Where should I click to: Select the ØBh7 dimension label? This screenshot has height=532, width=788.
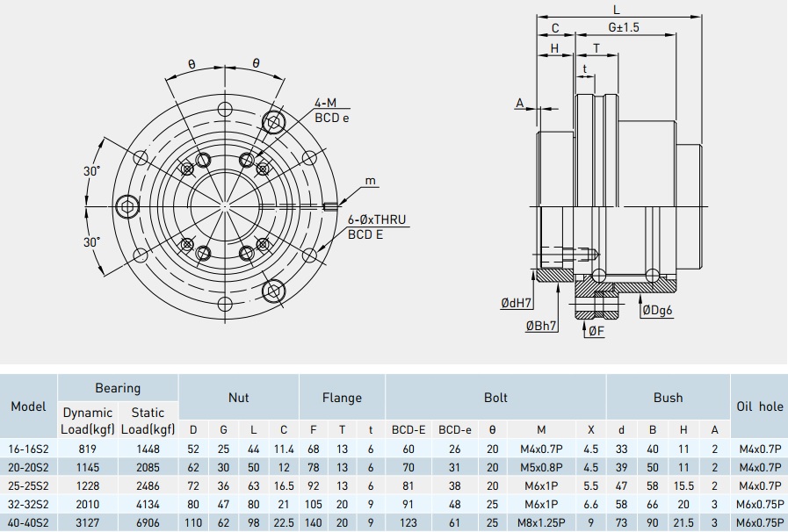542,326
